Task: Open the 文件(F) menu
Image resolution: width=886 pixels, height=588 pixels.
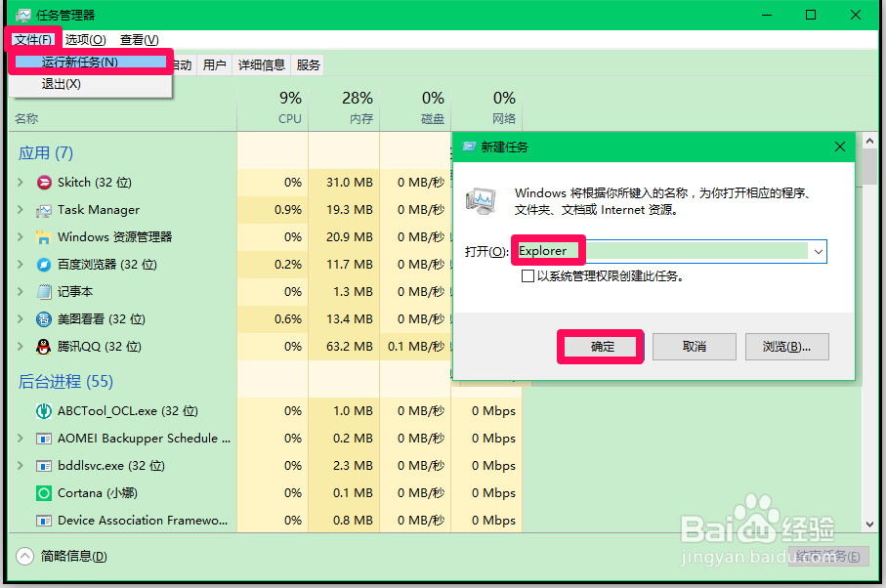Action: (33, 39)
